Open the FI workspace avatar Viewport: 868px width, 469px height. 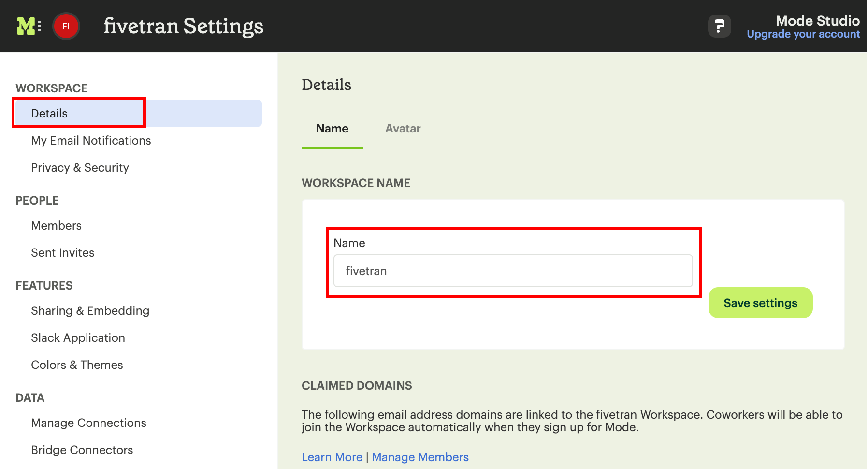pos(66,26)
